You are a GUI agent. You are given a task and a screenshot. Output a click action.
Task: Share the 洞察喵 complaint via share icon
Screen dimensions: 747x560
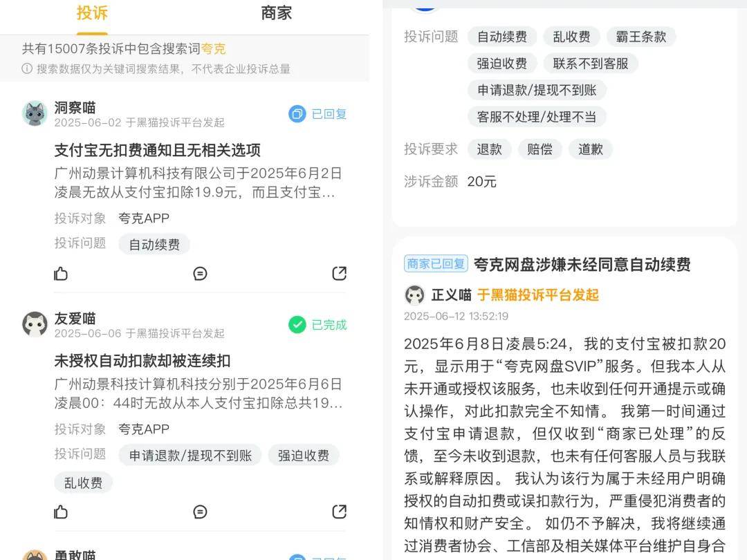coord(339,273)
